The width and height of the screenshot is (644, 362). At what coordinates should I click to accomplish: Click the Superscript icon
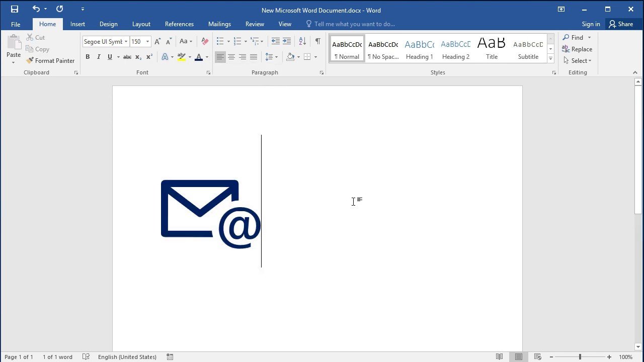tap(149, 57)
